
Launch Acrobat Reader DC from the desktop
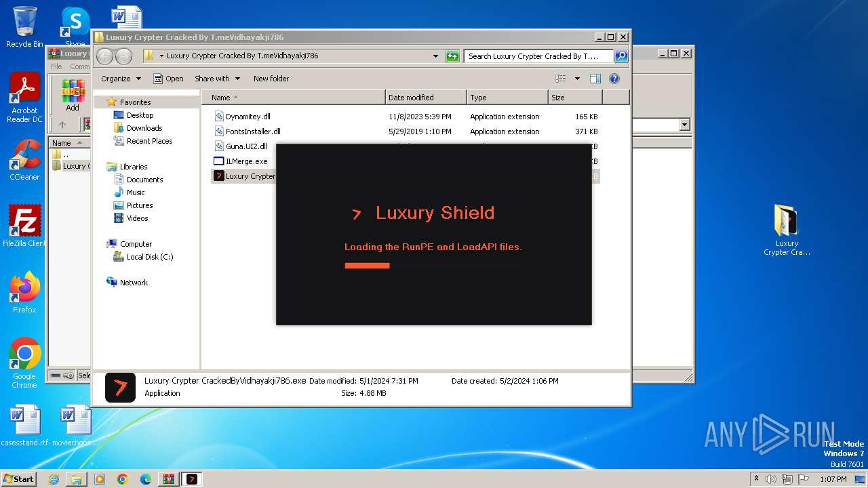pos(24,98)
